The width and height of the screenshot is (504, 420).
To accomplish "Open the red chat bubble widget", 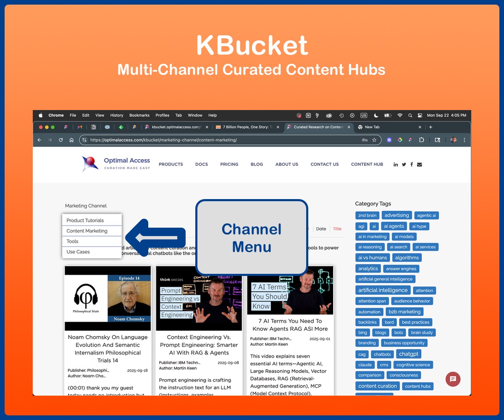I will (x=453, y=379).
